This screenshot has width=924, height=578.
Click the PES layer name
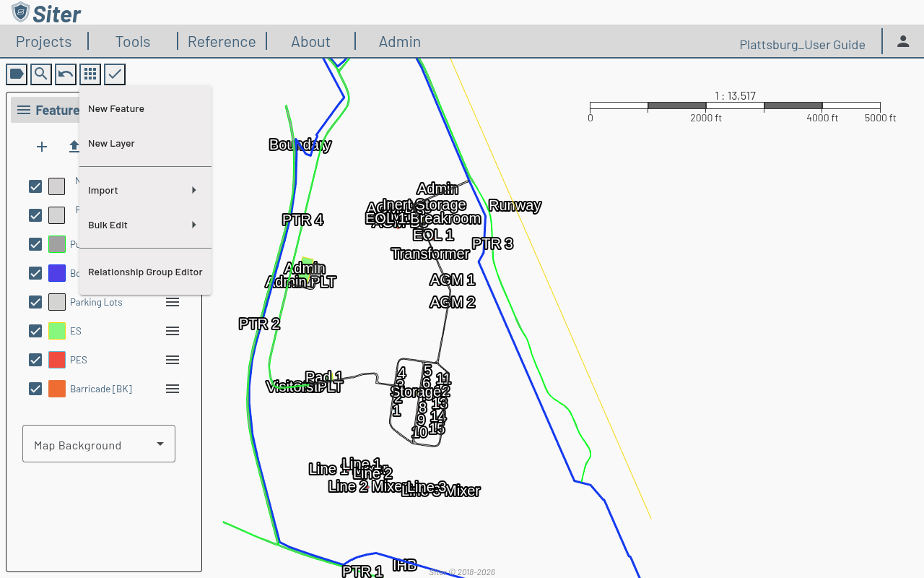79,360
